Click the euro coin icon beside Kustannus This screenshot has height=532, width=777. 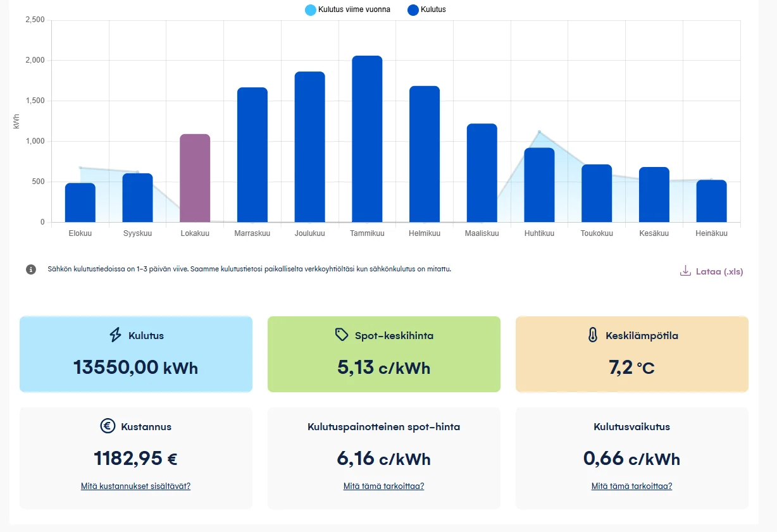(x=108, y=426)
